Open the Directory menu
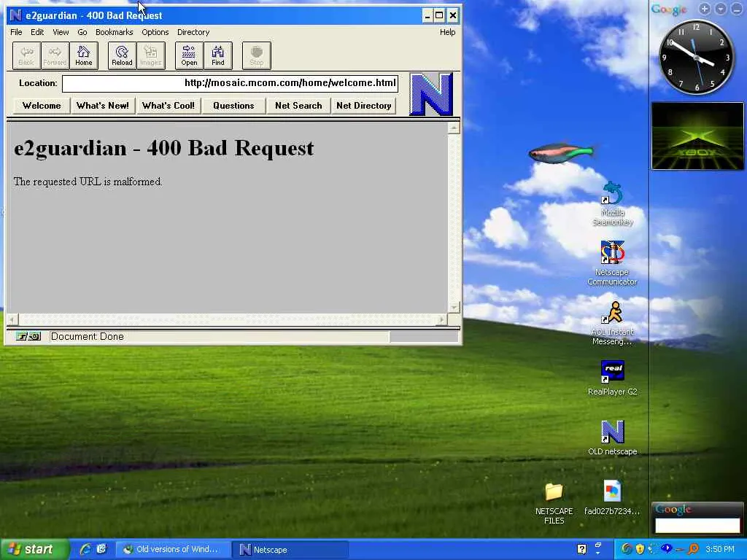The height and width of the screenshot is (560, 747). (x=193, y=32)
